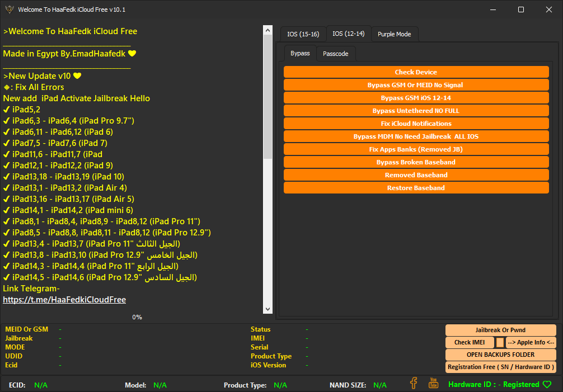Click the small orange square beside Check IMEI

click(x=500, y=343)
